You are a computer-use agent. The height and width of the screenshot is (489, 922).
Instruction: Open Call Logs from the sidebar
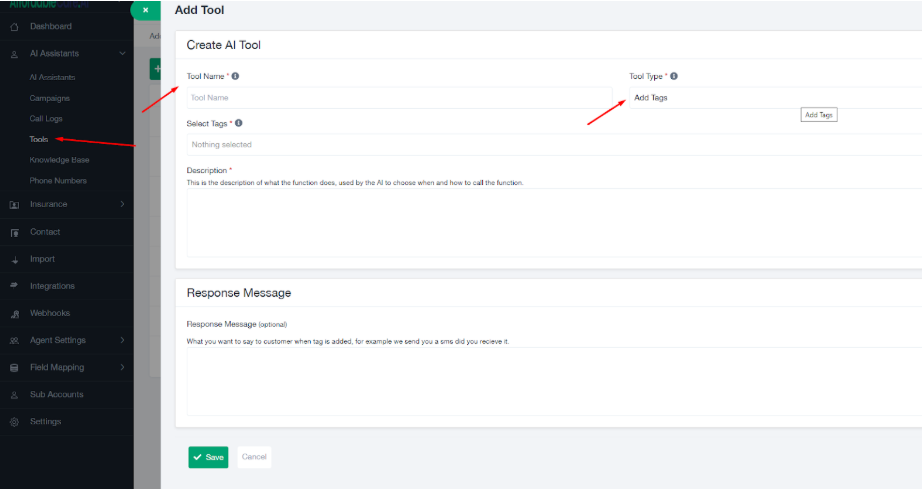point(46,119)
